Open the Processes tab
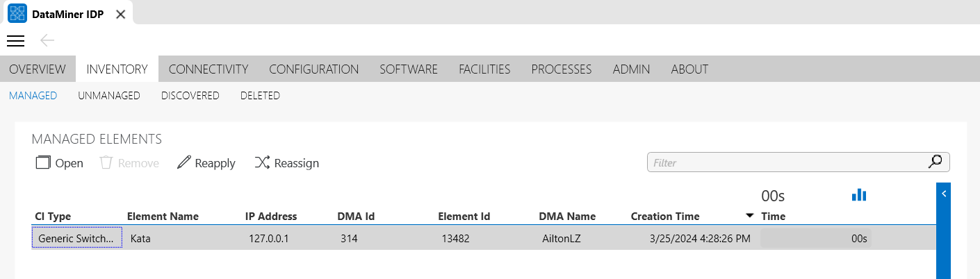The width and height of the screenshot is (980, 279). pyautogui.click(x=562, y=69)
